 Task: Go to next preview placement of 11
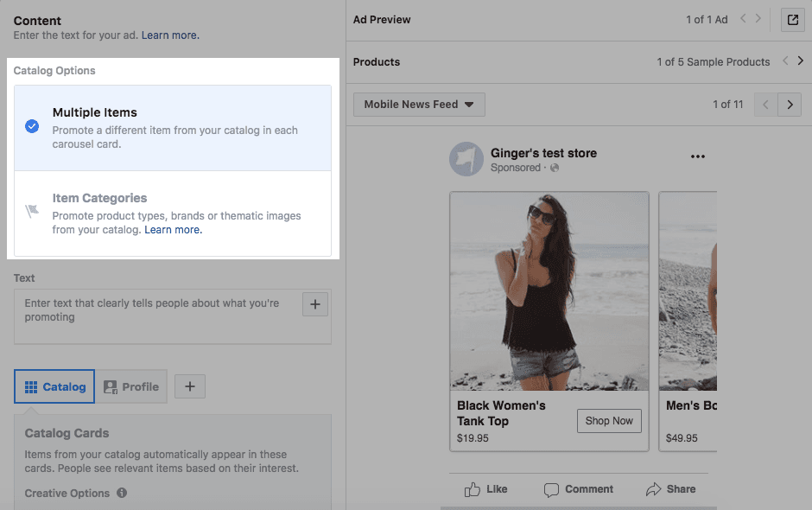pos(790,105)
